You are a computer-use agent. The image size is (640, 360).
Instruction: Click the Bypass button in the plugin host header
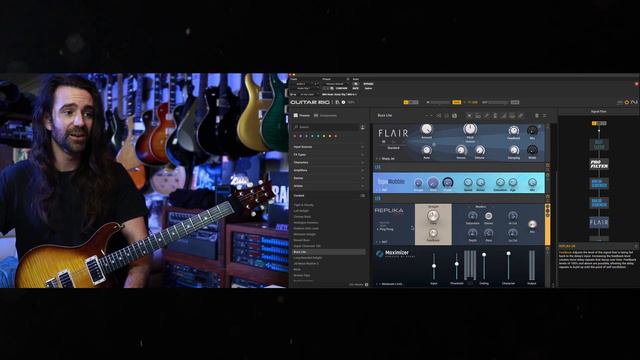coord(368,84)
